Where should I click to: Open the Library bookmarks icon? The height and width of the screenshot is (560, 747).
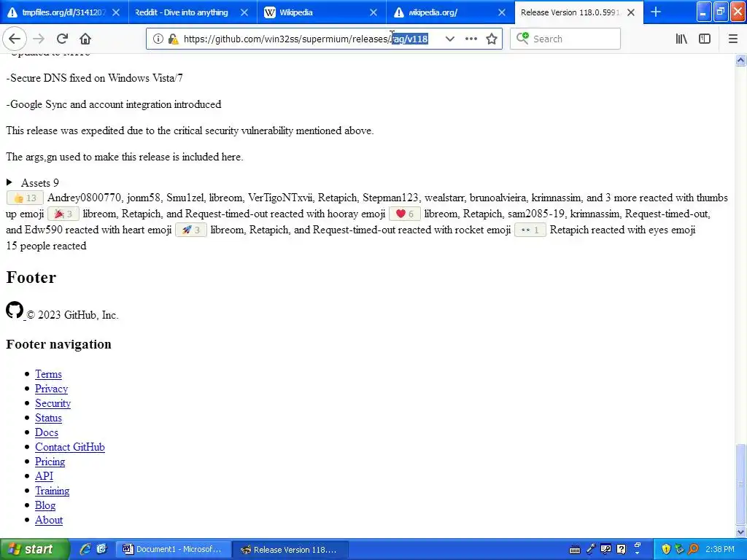[x=681, y=39]
